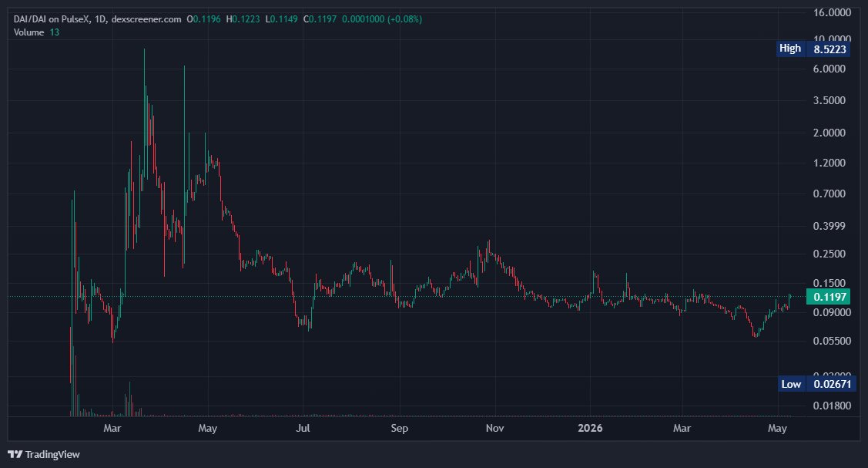Click the 6.0000 price axis label

click(x=829, y=69)
